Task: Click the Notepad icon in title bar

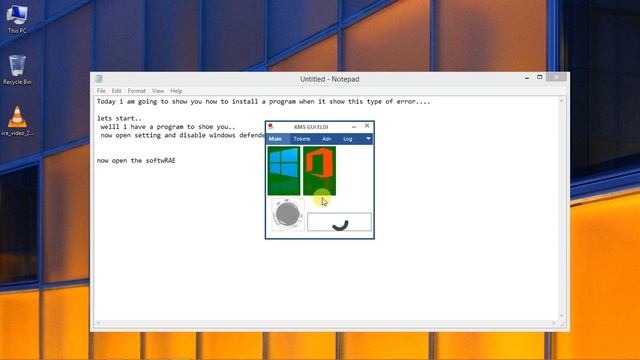Action: tap(99, 79)
